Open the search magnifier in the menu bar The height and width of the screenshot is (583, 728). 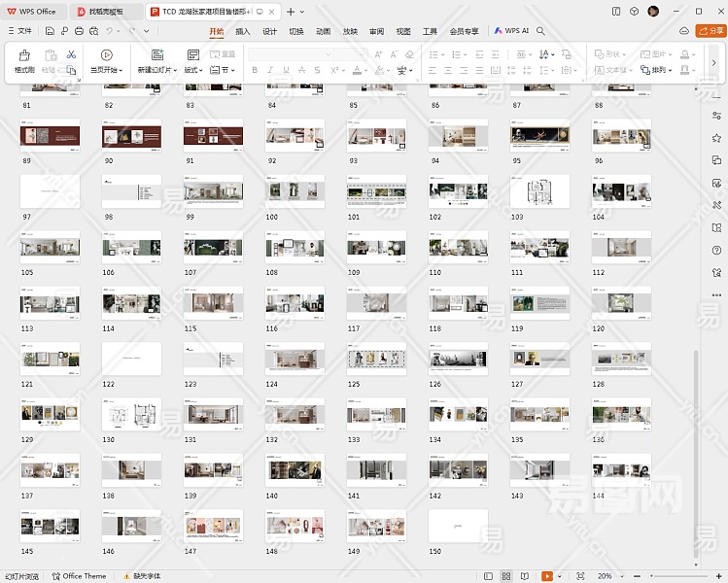(541, 31)
